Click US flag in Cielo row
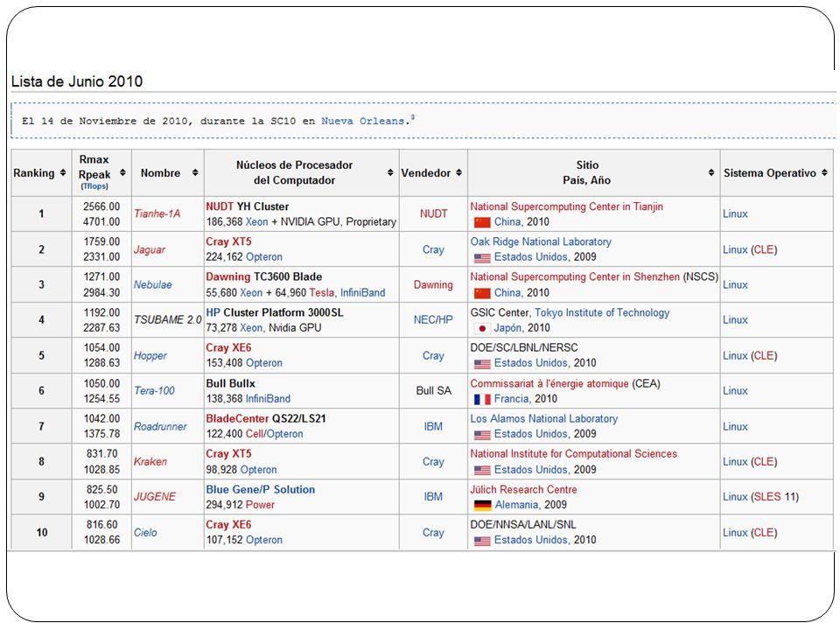Viewport: 840px width, 630px height. click(x=482, y=541)
